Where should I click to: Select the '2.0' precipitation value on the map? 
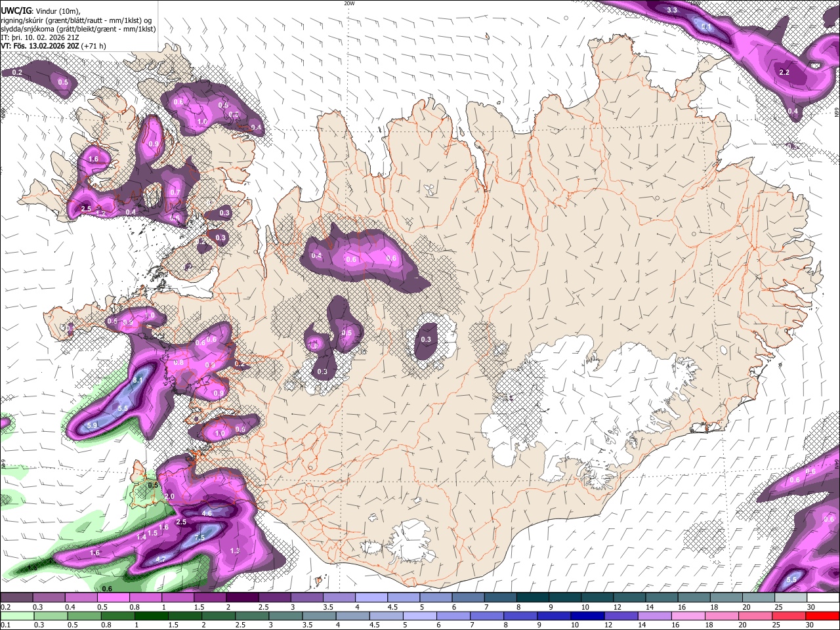point(169,496)
